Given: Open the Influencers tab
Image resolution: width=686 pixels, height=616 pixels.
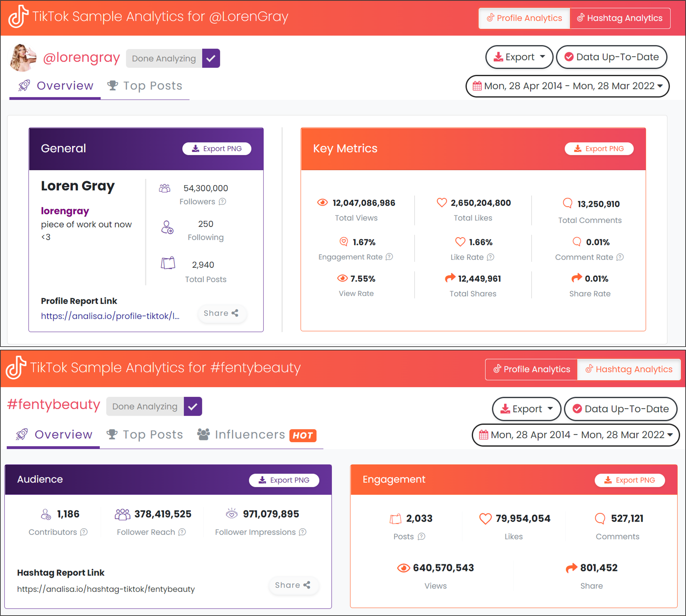Looking at the screenshot, I should (250, 435).
